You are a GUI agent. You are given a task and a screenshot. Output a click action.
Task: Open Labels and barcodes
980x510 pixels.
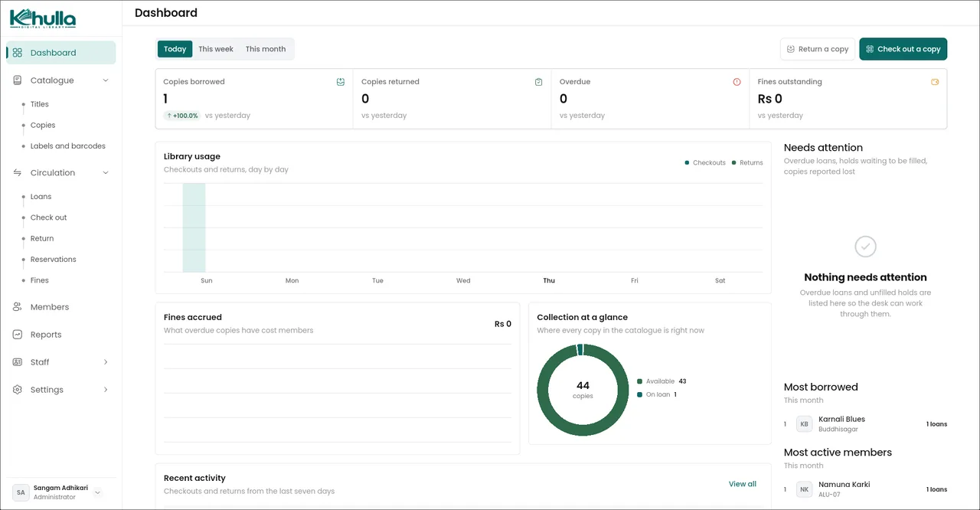coord(68,146)
